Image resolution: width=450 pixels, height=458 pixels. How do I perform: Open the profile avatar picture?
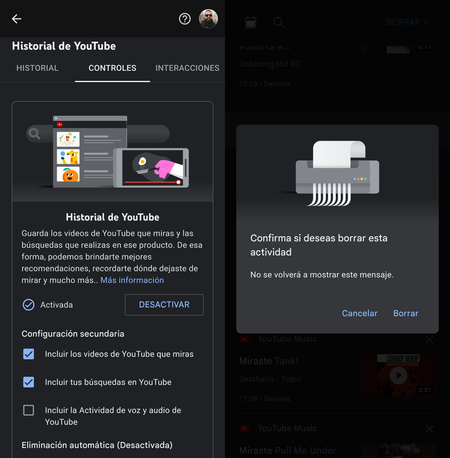[x=208, y=18]
